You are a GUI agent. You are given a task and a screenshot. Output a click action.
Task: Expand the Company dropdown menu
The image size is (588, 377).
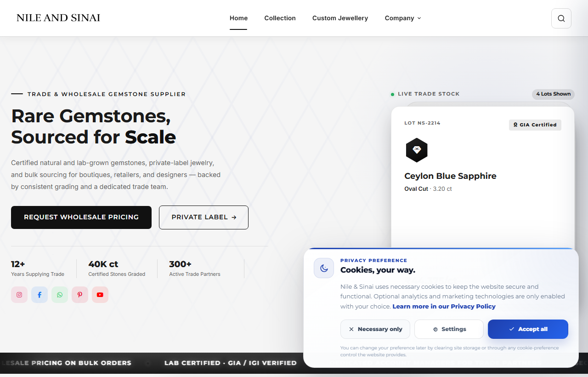tap(403, 18)
